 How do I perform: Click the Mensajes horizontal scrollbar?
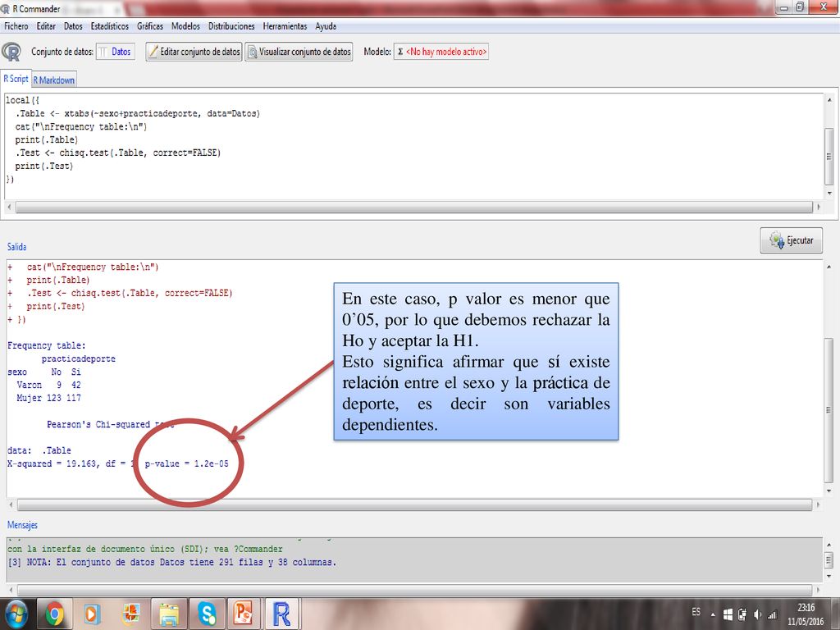click(x=414, y=590)
